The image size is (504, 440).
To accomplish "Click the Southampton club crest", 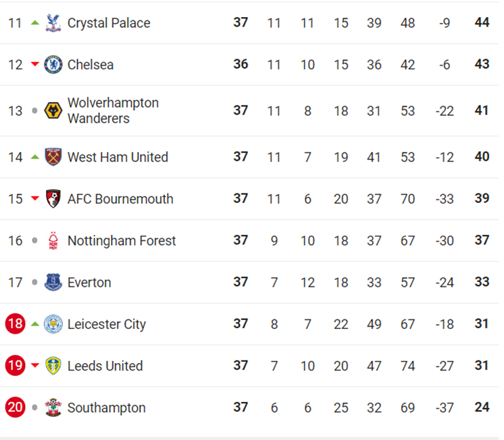I will click(x=52, y=408).
